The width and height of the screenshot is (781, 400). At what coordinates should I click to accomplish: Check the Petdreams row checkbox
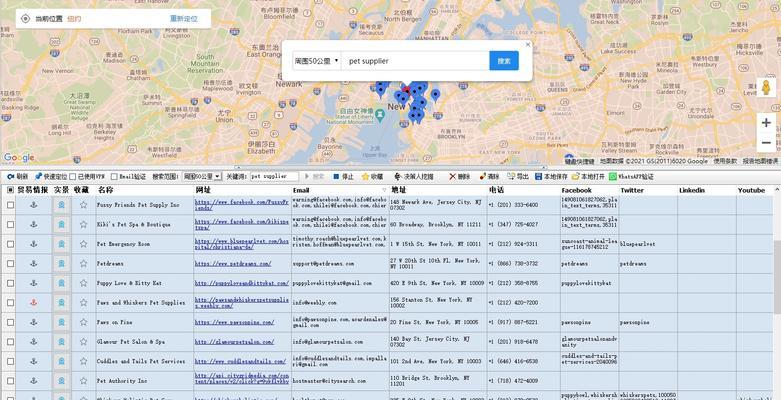(10, 264)
